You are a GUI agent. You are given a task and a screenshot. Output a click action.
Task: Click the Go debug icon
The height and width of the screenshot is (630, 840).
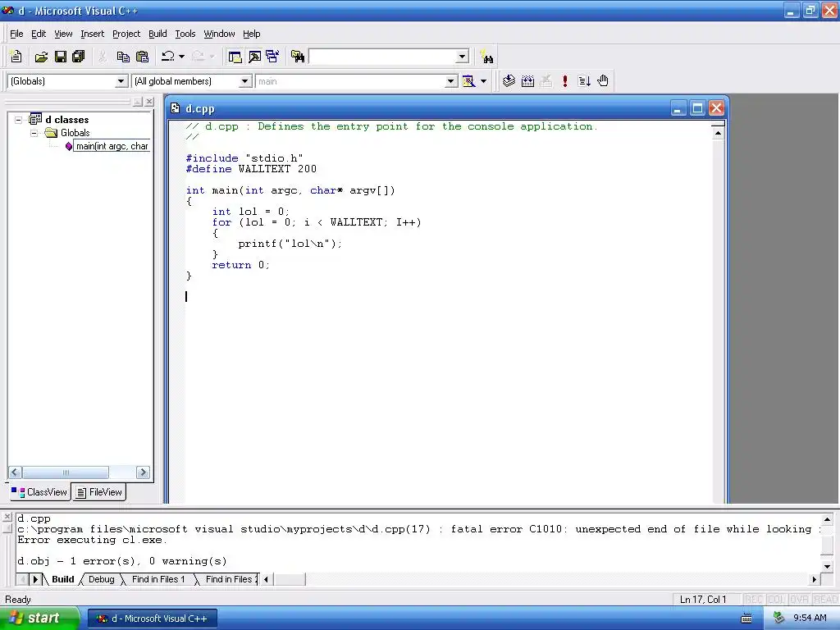click(x=584, y=81)
